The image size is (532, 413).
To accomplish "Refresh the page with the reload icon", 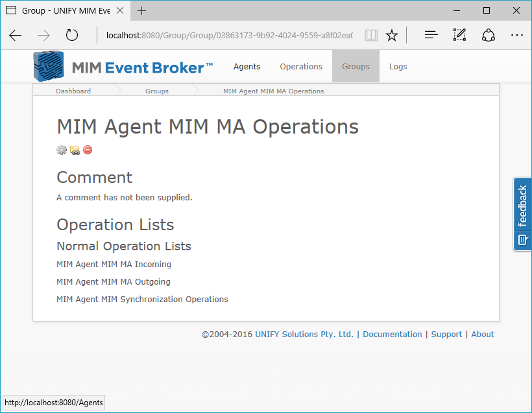I will coord(72,35).
